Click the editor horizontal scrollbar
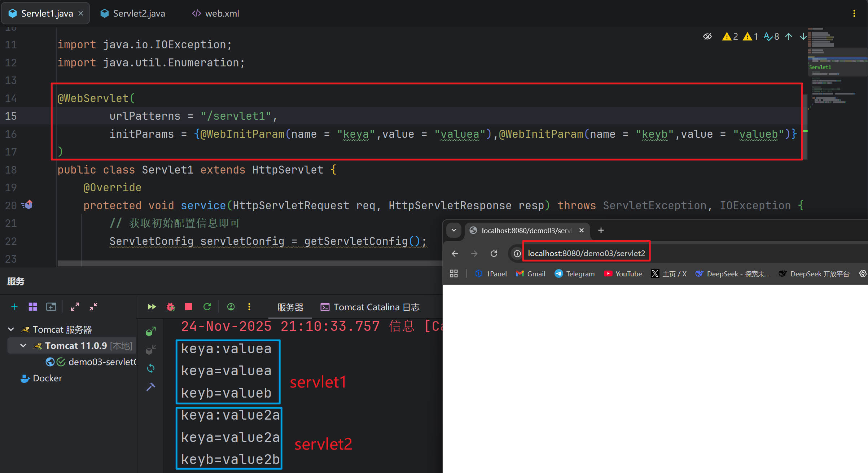 click(249, 263)
